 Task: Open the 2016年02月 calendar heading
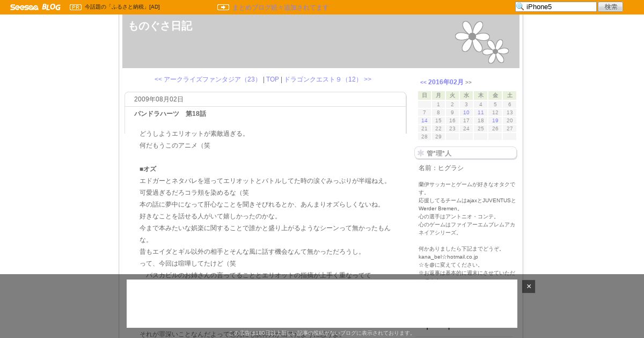446,82
